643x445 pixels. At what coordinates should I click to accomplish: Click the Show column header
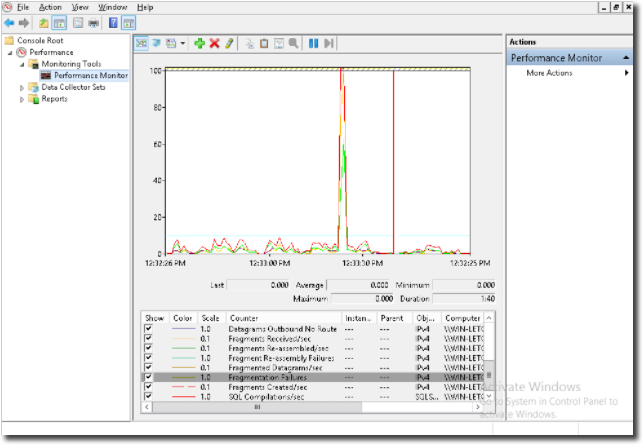pyautogui.click(x=155, y=318)
